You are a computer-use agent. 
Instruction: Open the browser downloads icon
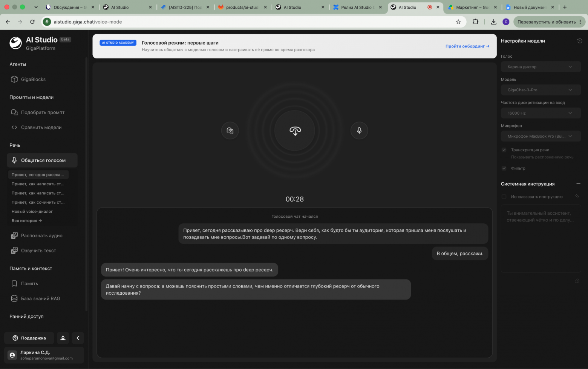coord(493,22)
